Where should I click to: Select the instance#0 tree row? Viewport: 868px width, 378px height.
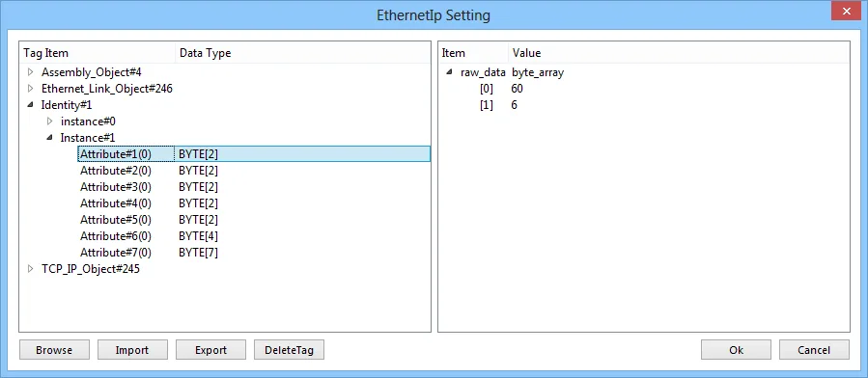pos(88,121)
